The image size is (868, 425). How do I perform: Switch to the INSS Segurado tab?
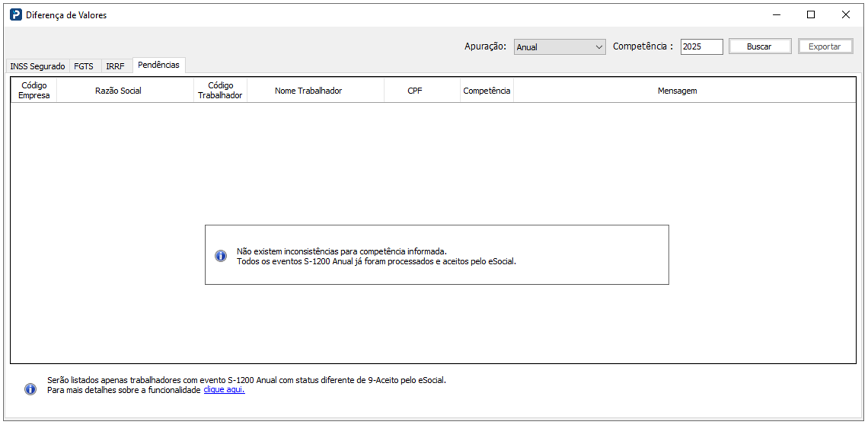[37, 66]
